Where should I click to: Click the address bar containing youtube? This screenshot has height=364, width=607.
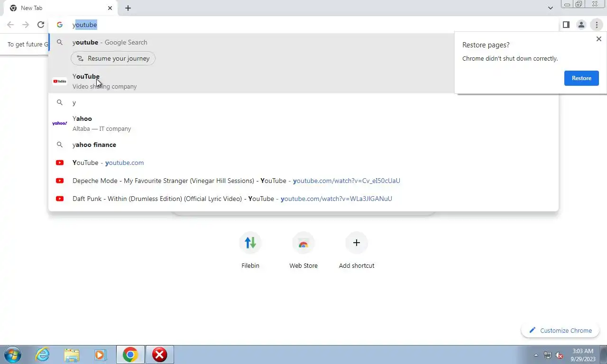pyautogui.click(x=303, y=25)
